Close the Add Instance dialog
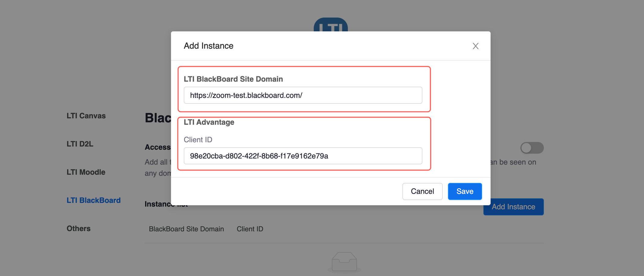This screenshot has height=276, width=644. [x=475, y=46]
